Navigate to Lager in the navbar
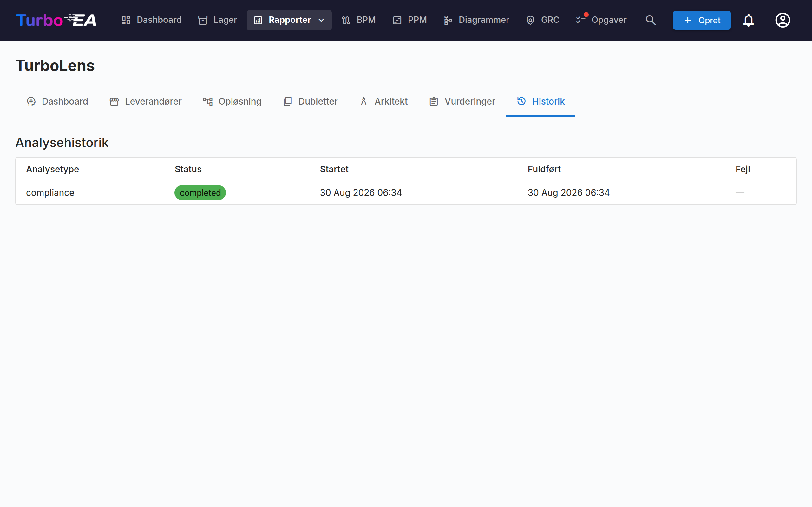The width and height of the screenshot is (812, 507). click(x=217, y=20)
